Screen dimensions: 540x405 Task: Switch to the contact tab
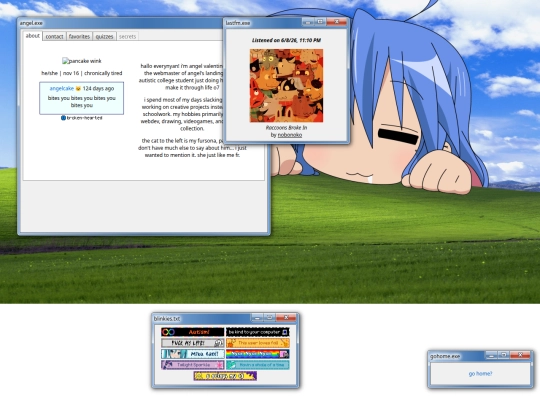54,37
